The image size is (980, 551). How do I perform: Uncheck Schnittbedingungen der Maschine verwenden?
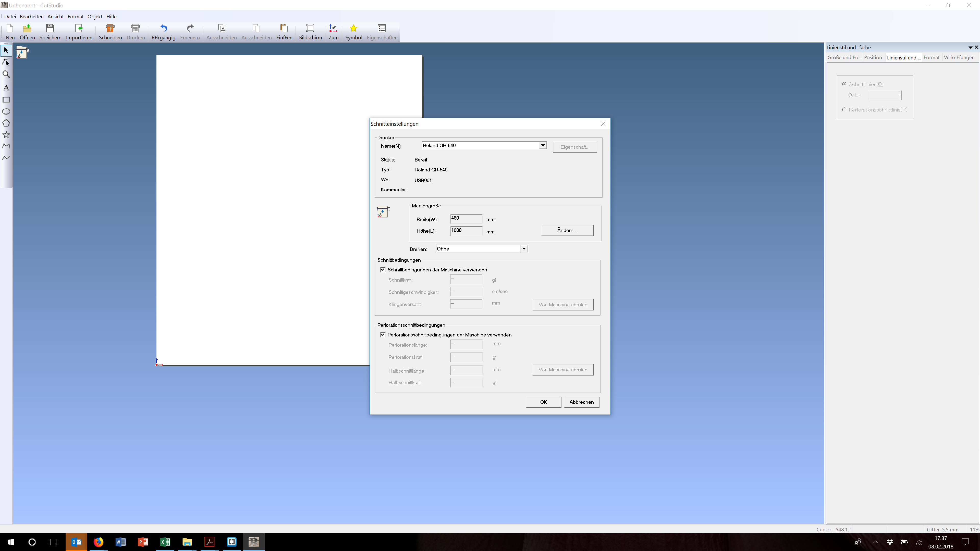tap(383, 270)
